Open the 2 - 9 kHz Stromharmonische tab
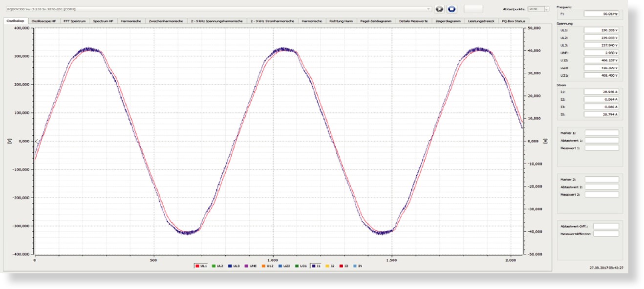Image resolution: width=644 pixels, height=289 pixels. (x=272, y=21)
